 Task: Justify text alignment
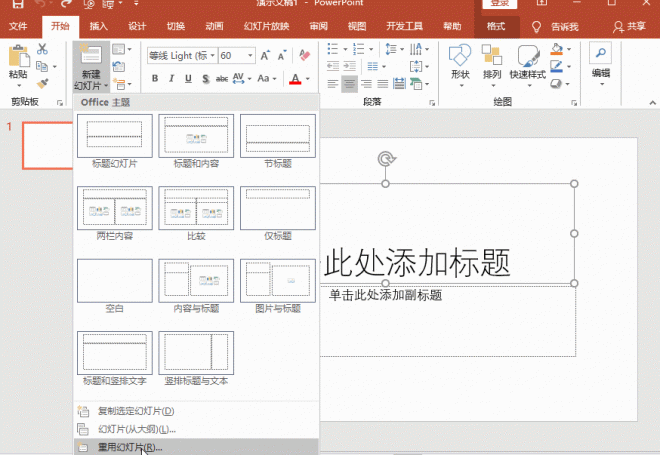pyautogui.click(x=383, y=84)
